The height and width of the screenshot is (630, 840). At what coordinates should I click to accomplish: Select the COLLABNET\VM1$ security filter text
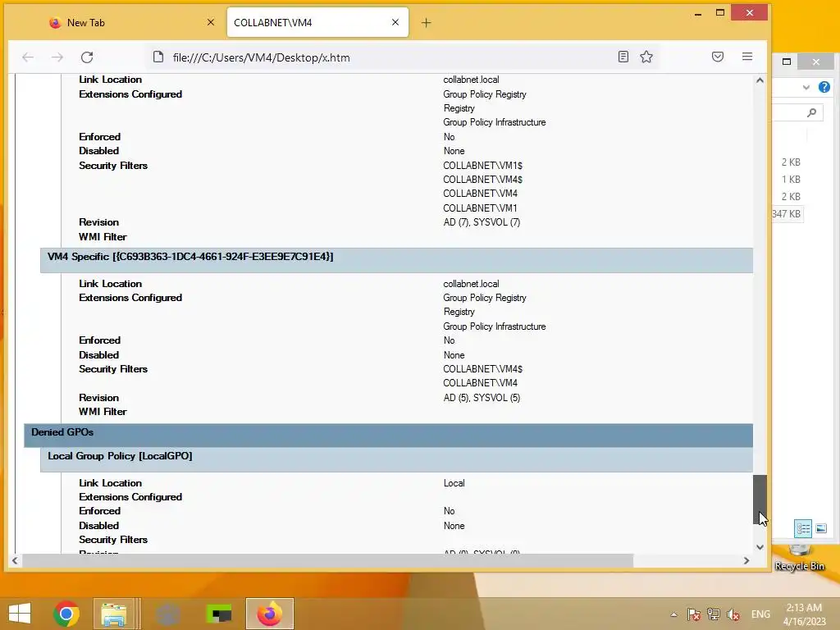click(x=482, y=166)
